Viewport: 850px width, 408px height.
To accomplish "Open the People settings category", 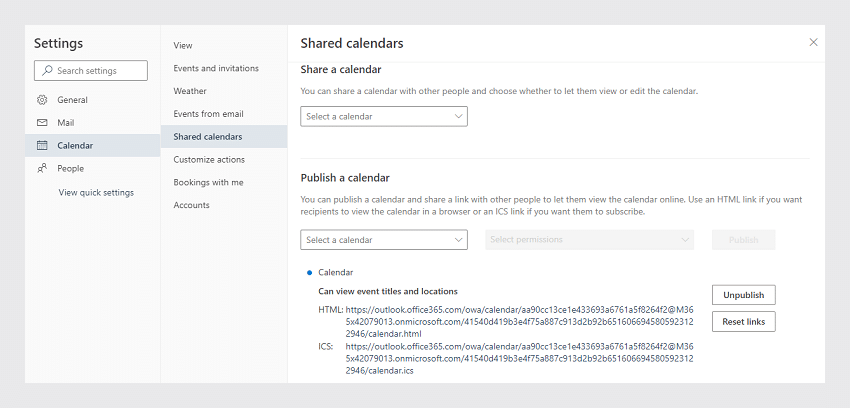I will pos(92,168).
